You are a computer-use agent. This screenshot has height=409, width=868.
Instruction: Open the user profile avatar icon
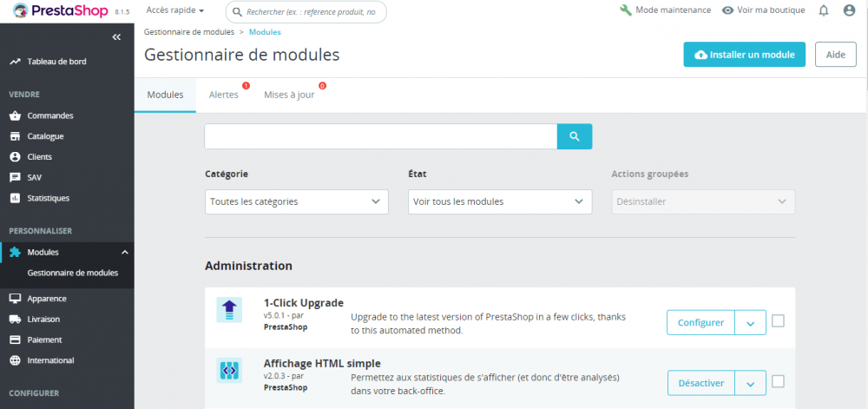(849, 10)
